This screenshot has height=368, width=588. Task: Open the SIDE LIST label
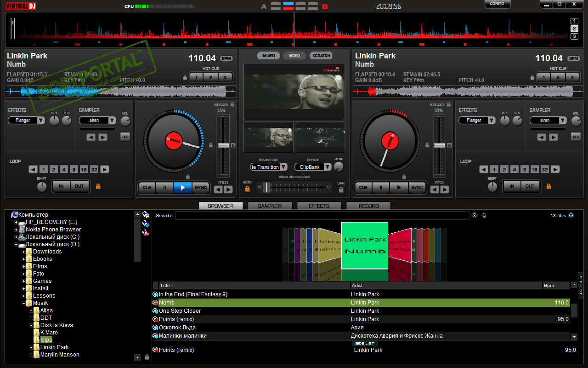[x=365, y=343]
